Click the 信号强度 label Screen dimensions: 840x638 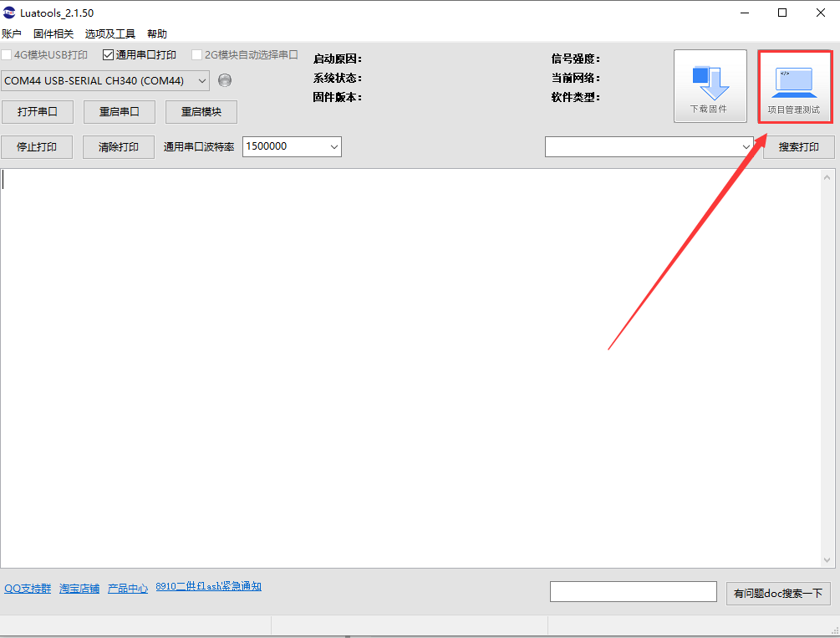pyautogui.click(x=576, y=59)
